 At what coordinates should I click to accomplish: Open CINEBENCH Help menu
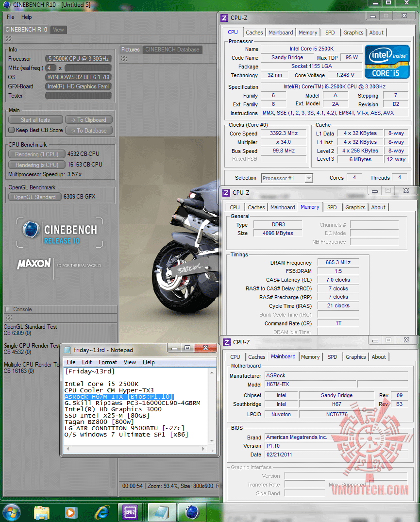27,17
